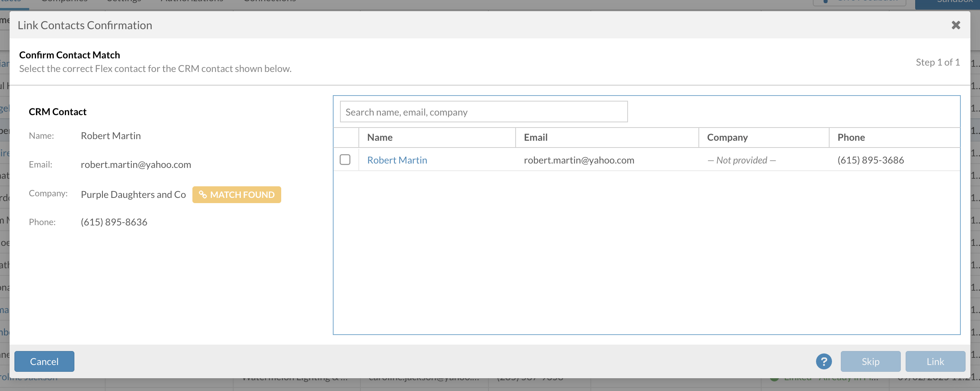Click the CRM phone (615) 895-8636
980x391 pixels.
tap(114, 222)
